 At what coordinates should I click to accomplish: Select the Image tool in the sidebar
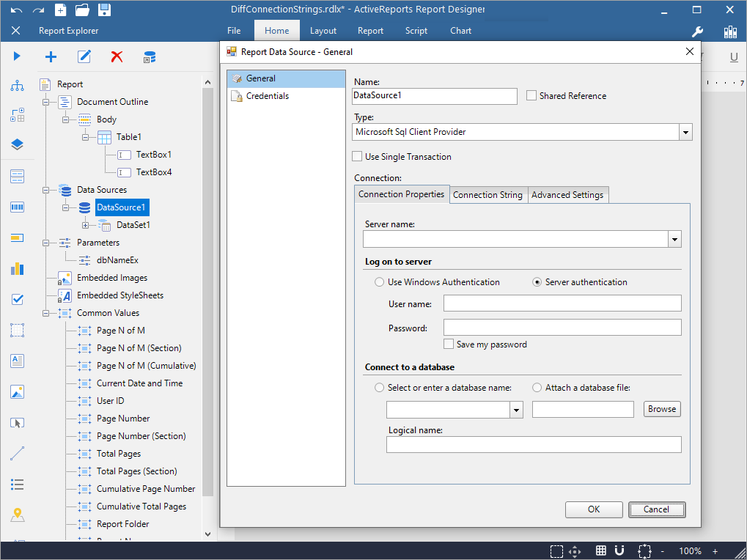[x=17, y=392]
